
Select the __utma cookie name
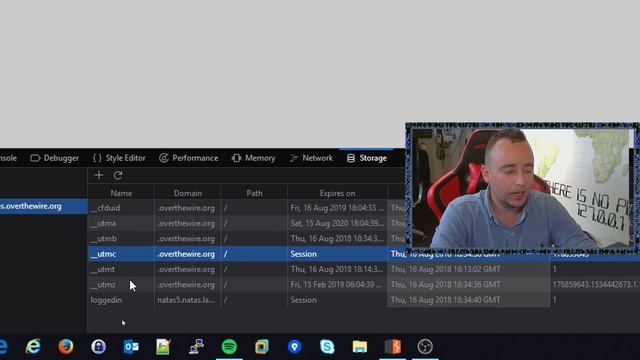[x=103, y=223]
